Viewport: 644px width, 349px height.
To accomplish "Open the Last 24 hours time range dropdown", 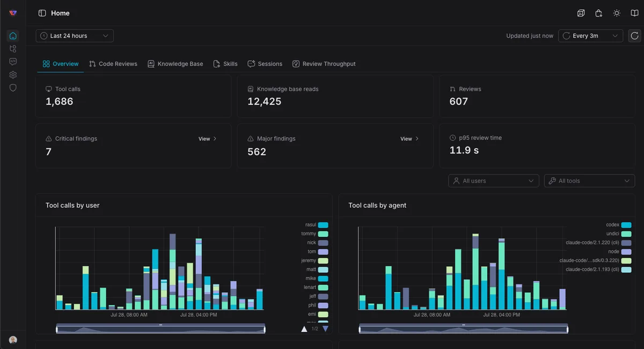I will (75, 36).
